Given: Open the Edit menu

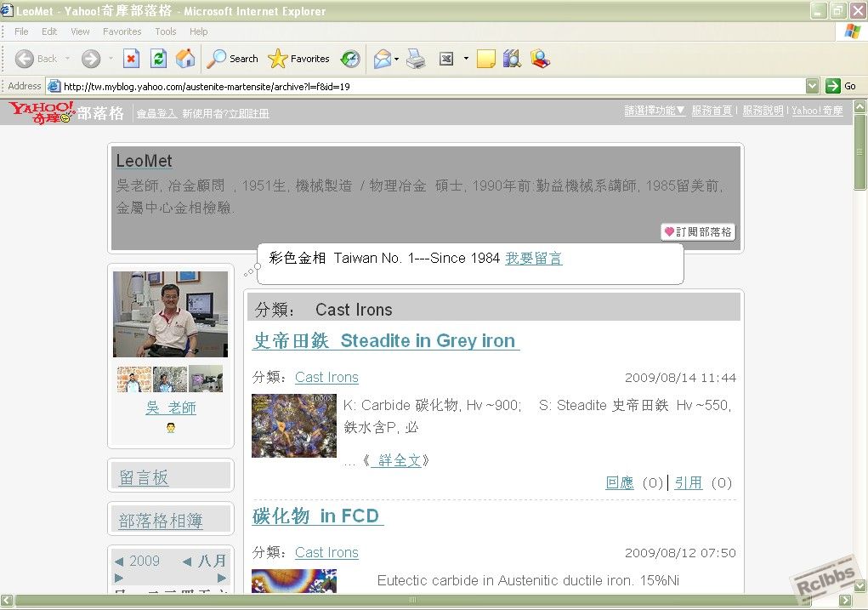Looking at the screenshot, I should pos(49,31).
